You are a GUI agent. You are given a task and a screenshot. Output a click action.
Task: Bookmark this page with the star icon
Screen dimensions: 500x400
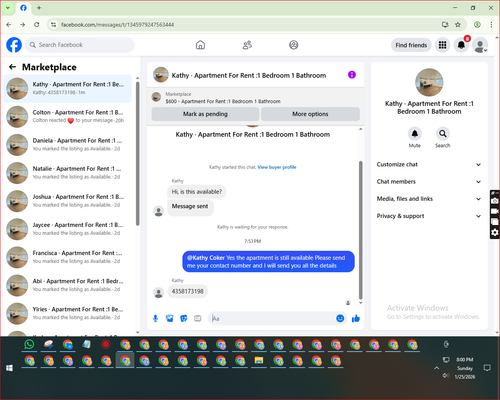(x=458, y=24)
